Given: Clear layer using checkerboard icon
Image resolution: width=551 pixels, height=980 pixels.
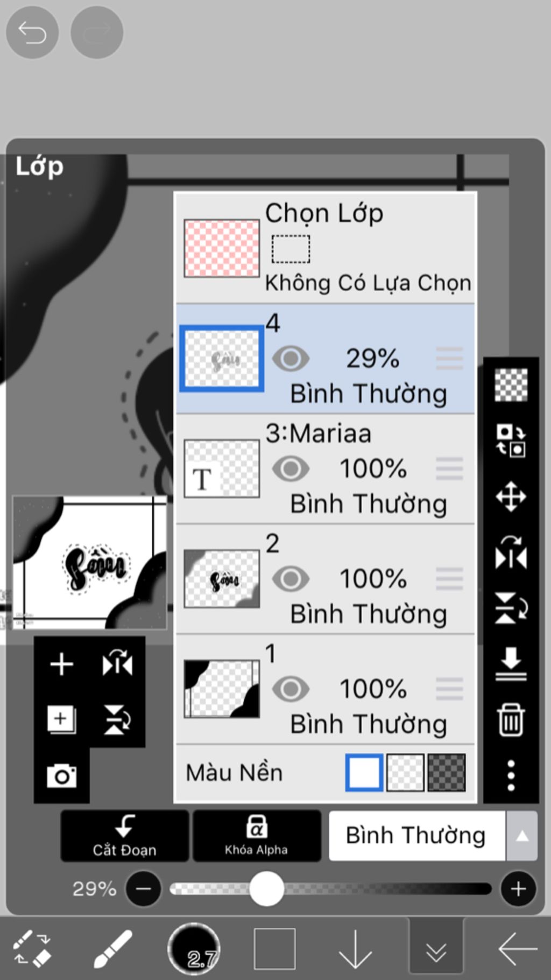Looking at the screenshot, I should pos(511,385).
